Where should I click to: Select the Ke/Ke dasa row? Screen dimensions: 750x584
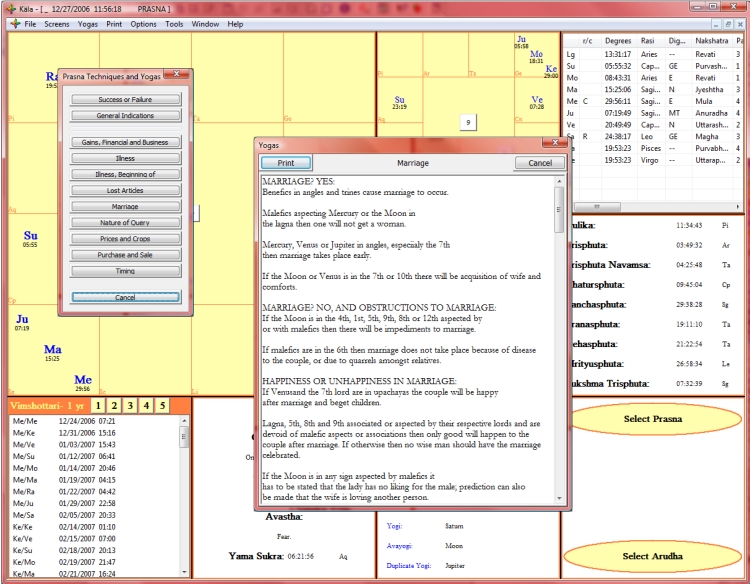pos(94,527)
